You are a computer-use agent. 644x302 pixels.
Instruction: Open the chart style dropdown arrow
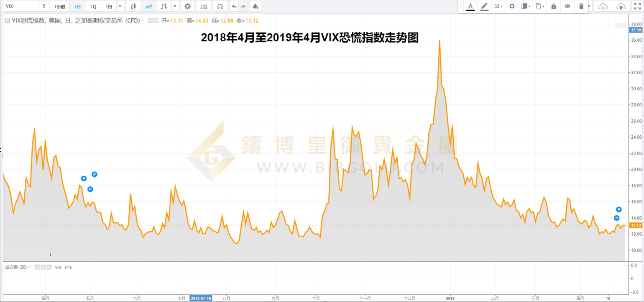coord(175,6)
